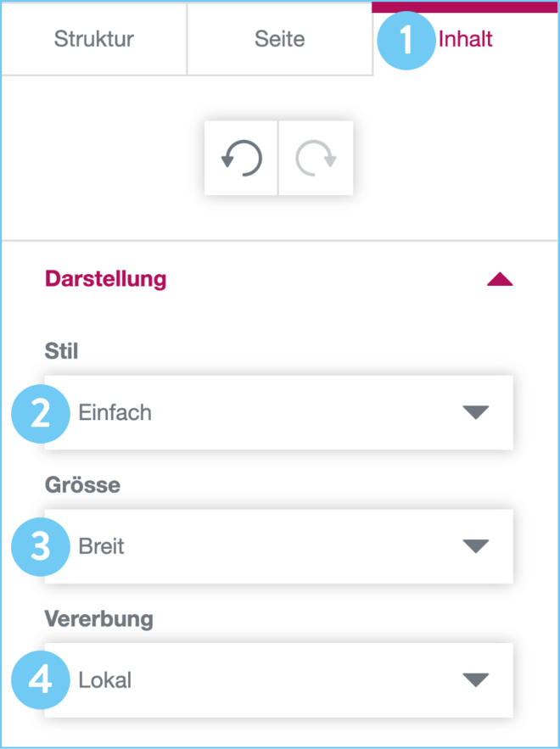The height and width of the screenshot is (749, 560).
Task: Click the blue number 1 badge
Action: click(406, 40)
